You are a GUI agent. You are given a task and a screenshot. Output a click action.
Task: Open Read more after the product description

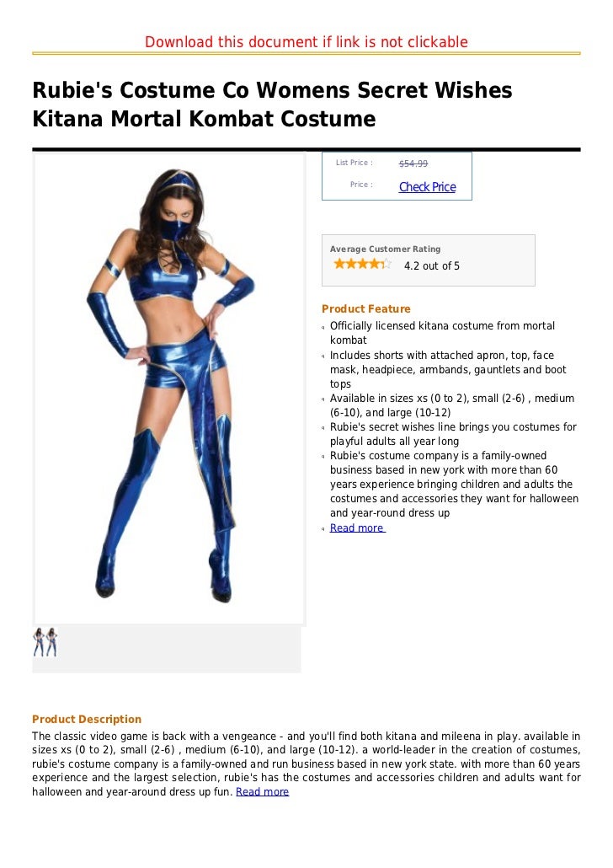(x=262, y=791)
